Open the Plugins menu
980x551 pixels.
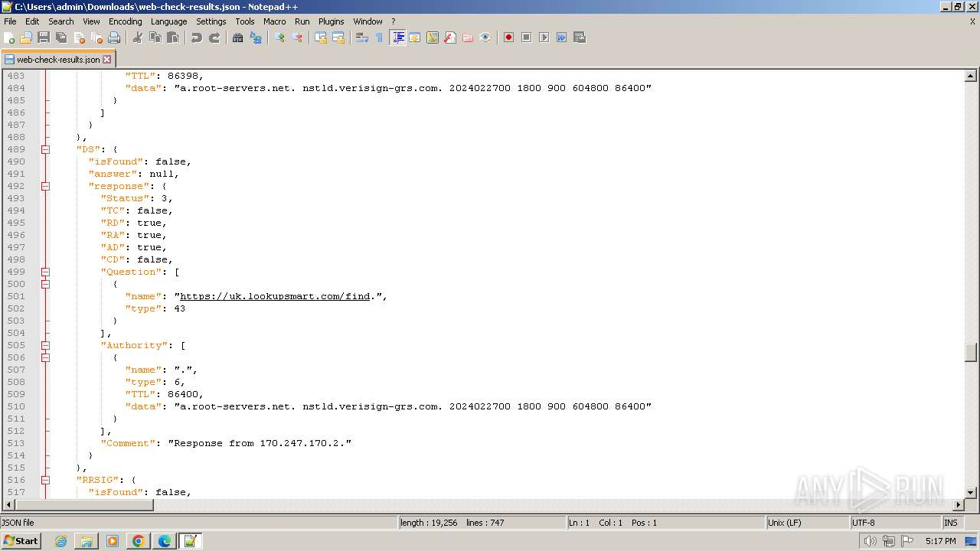tap(331, 21)
